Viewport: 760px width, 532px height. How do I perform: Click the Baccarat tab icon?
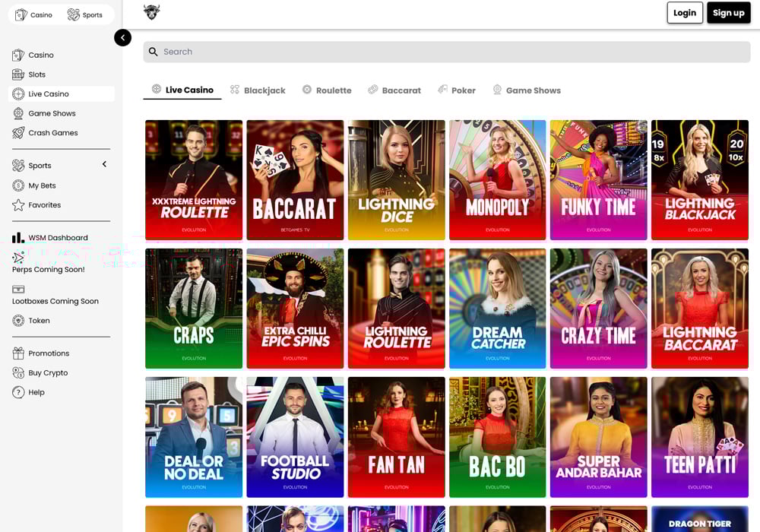click(372, 90)
